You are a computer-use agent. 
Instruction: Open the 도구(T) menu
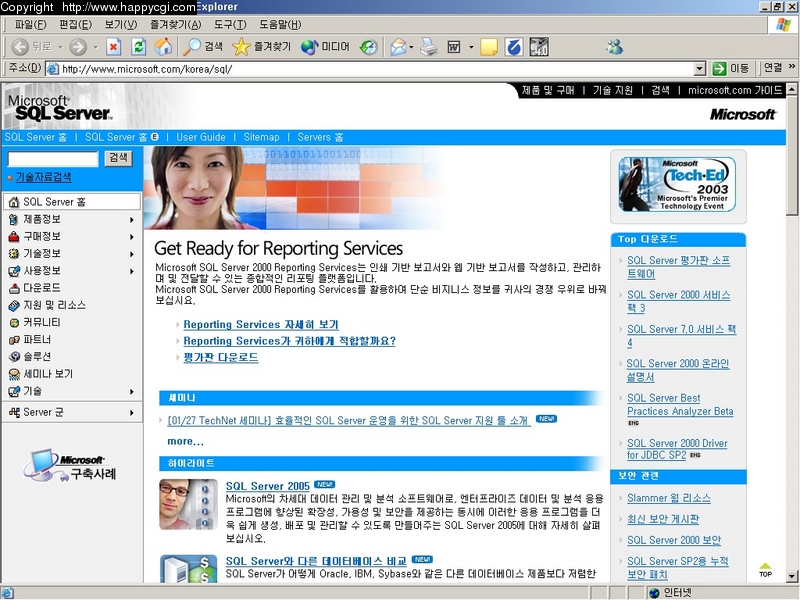pyautogui.click(x=230, y=24)
